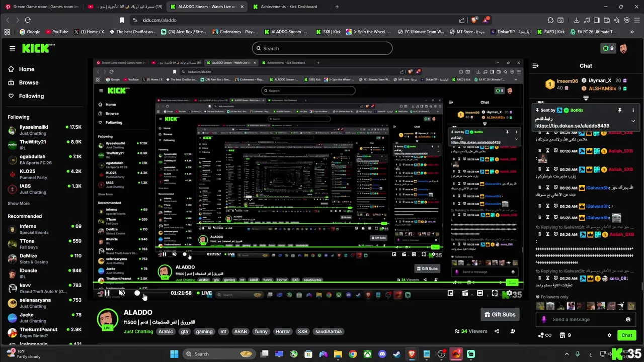Viewport: 644px width, 362px height.
Task: Open TheBurntPeanut recommended channel
Action: click(44, 332)
